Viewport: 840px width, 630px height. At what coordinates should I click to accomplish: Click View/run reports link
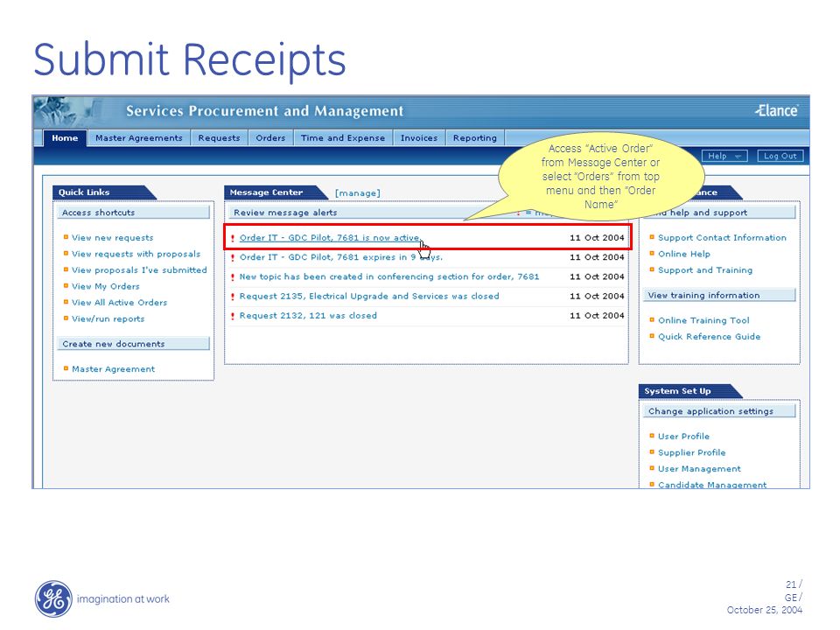coord(108,318)
